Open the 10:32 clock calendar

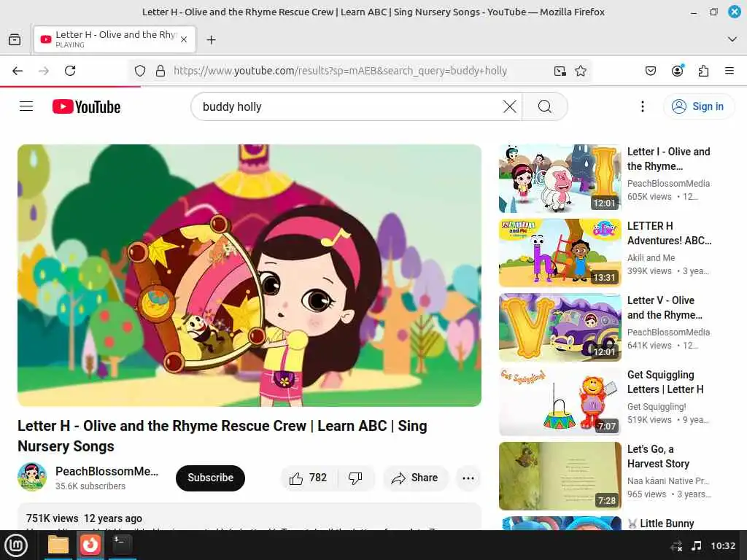[x=723, y=545]
